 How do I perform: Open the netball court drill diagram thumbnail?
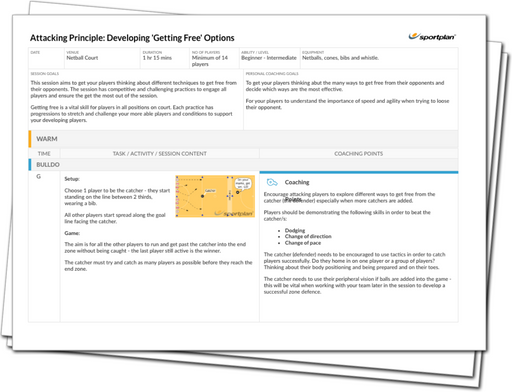pyautogui.click(x=215, y=196)
